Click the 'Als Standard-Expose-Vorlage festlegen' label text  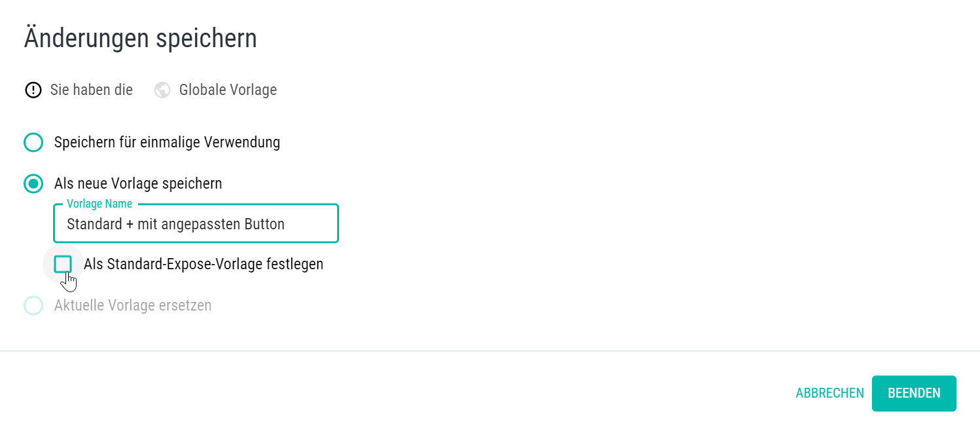click(x=204, y=264)
